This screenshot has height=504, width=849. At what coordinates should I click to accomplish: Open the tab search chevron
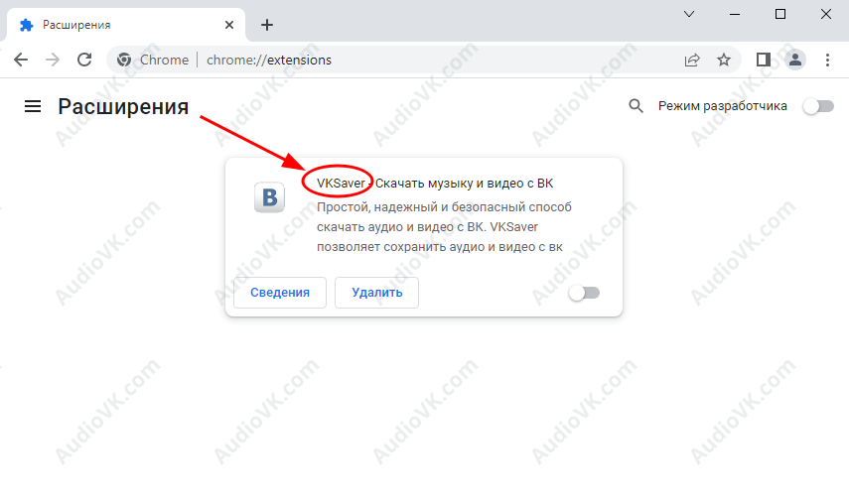689,14
